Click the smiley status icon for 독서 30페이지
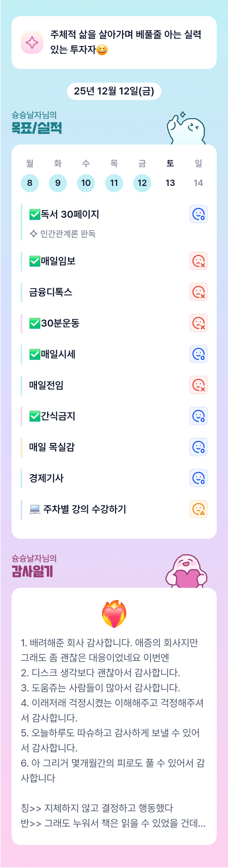The width and height of the screenshot is (228, 868). pyautogui.click(x=198, y=214)
